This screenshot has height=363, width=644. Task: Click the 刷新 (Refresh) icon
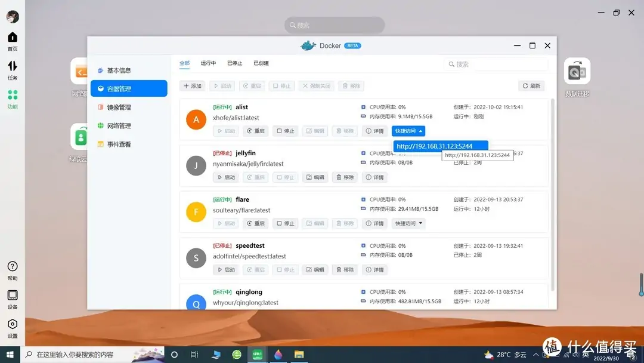coord(530,85)
